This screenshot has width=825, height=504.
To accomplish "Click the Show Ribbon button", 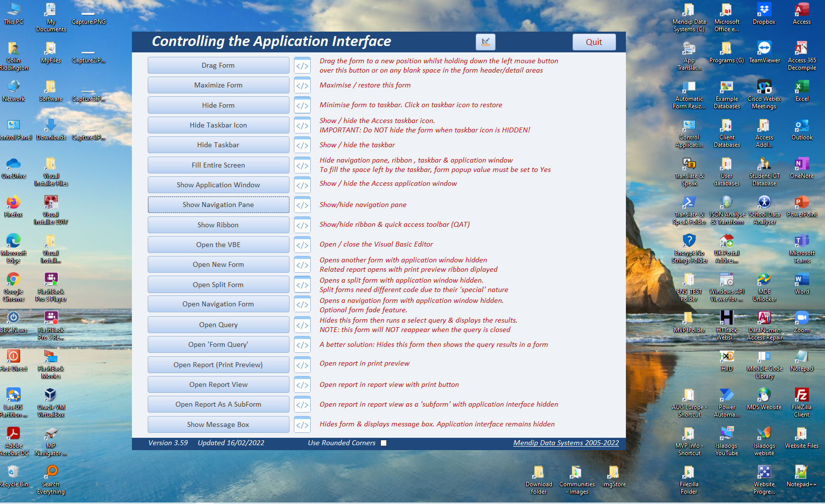I will 218,225.
